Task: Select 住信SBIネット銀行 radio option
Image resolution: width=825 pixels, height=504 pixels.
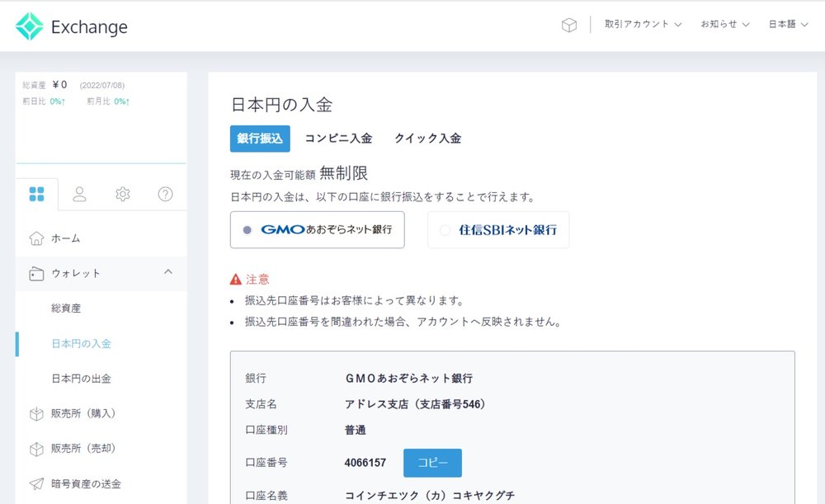Action: 498,230
